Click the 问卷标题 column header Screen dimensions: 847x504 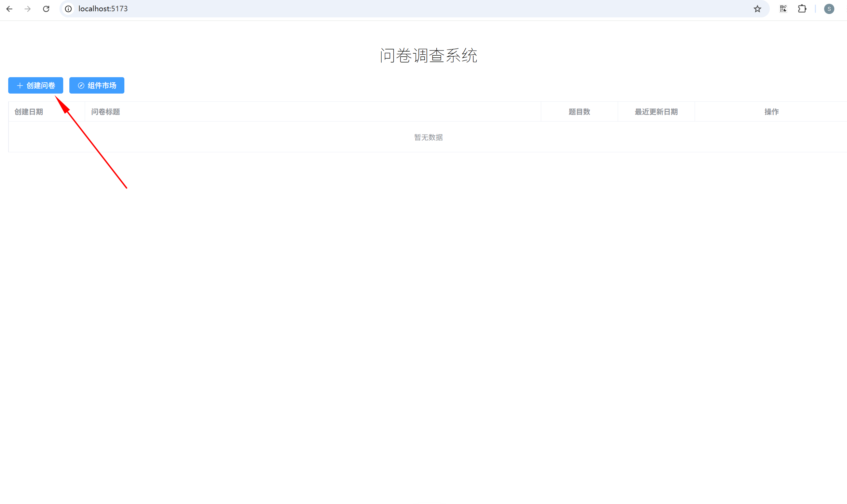point(106,112)
